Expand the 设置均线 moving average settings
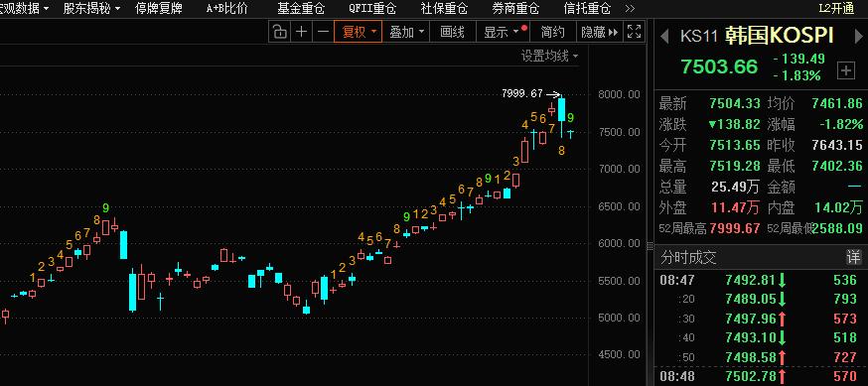 [x=549, y=56]
